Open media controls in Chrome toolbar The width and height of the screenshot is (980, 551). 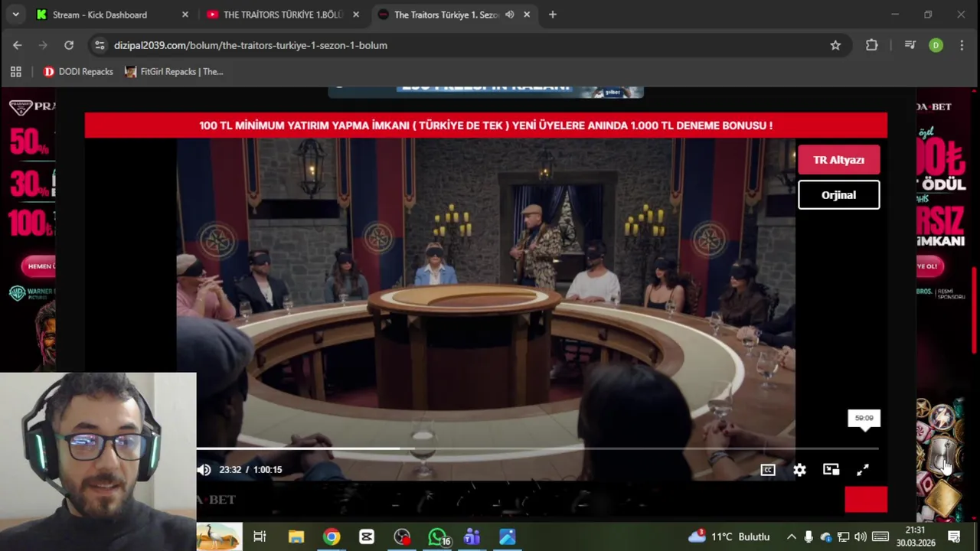[910, 45]
